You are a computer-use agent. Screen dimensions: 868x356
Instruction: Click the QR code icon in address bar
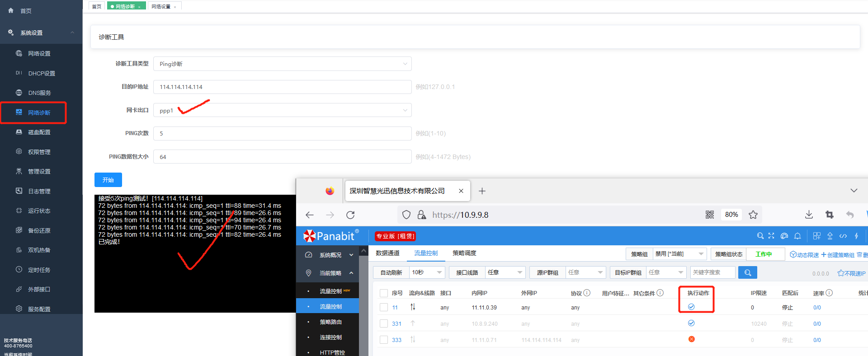710,215
